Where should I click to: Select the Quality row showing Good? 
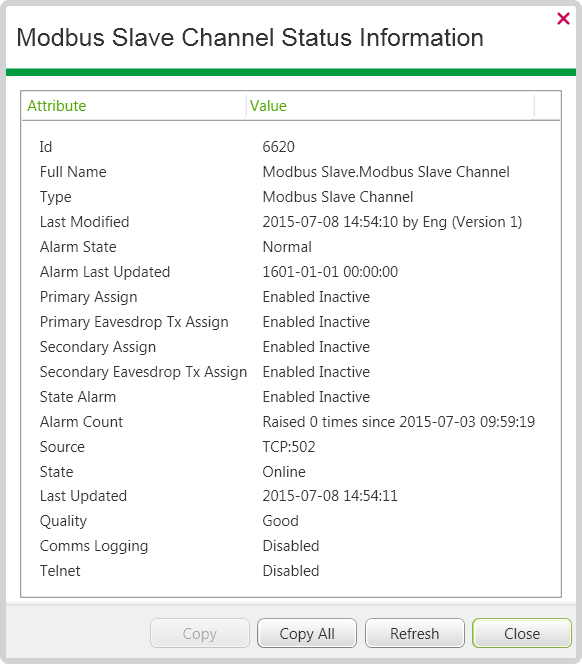click(x=291, y=521)
